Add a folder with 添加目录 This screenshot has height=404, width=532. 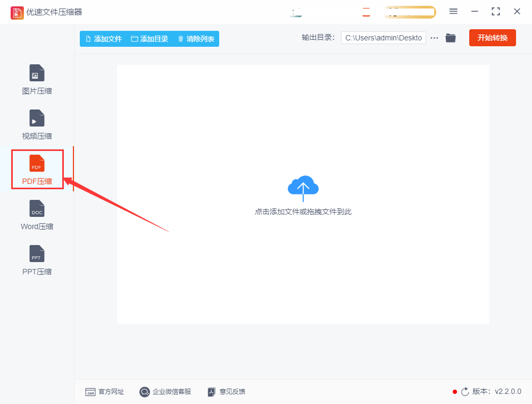pos(149,39)
